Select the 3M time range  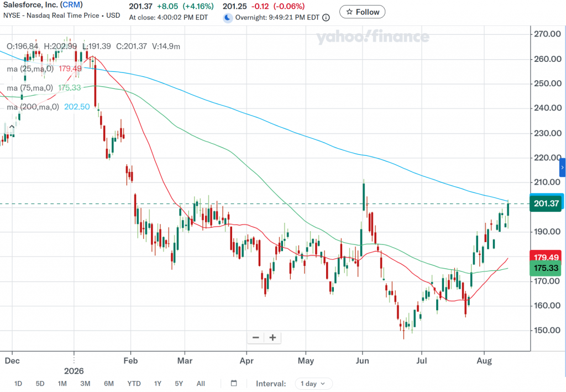[x=85, y=383]
